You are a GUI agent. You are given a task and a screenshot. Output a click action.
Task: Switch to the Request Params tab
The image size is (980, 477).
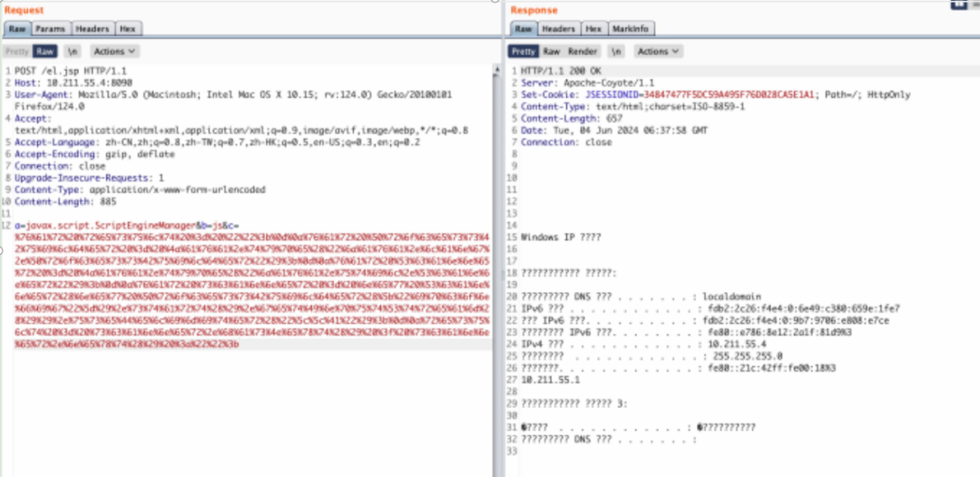[50, 29]
